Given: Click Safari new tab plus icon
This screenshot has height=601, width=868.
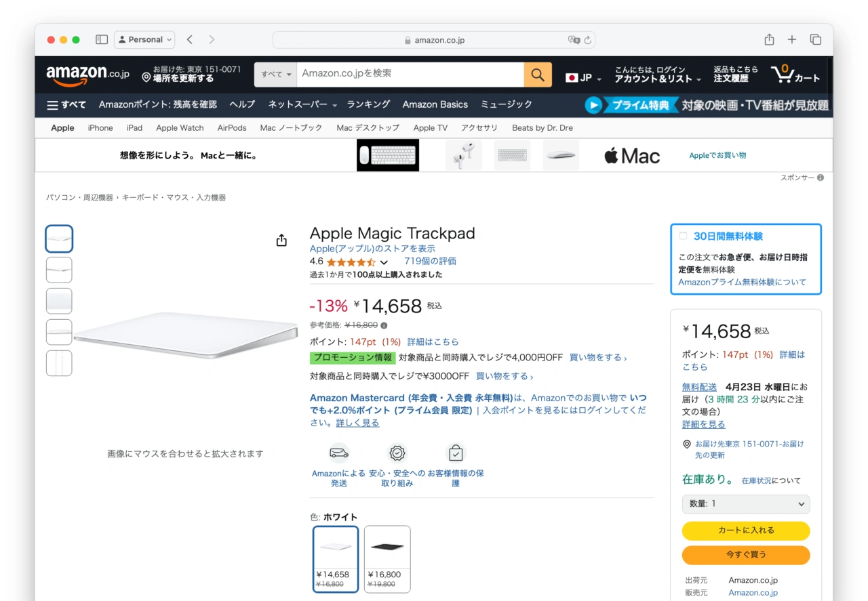Looking at the screenshot, I should pos(792,39).
